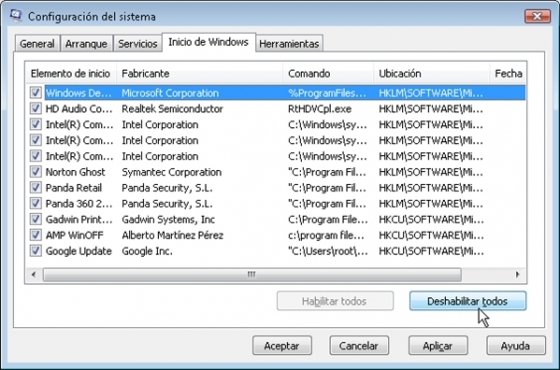The image size is (560, 370).
Task: Click the c:\program file... command cell
Action: 326,235
